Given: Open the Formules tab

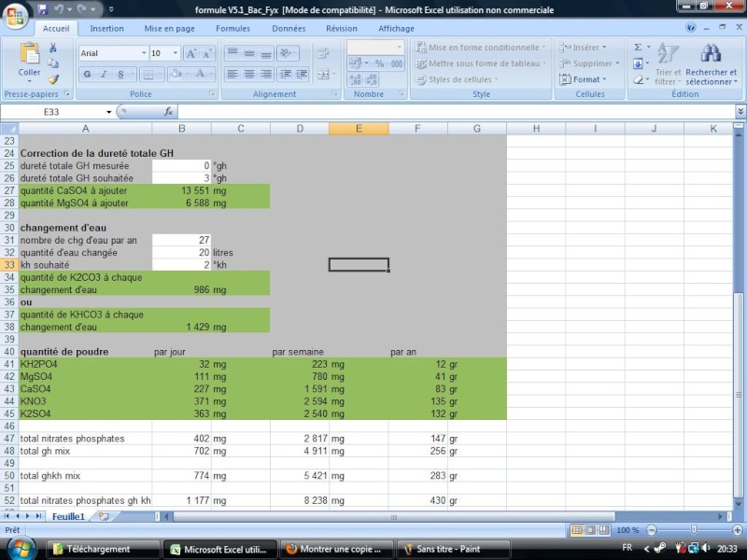Looking at the screenshot, I should tap(233, 29).
